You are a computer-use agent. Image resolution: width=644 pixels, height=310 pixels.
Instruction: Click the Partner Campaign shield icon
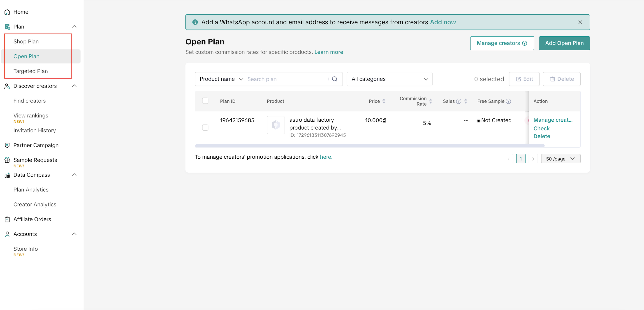pos(7,145)
